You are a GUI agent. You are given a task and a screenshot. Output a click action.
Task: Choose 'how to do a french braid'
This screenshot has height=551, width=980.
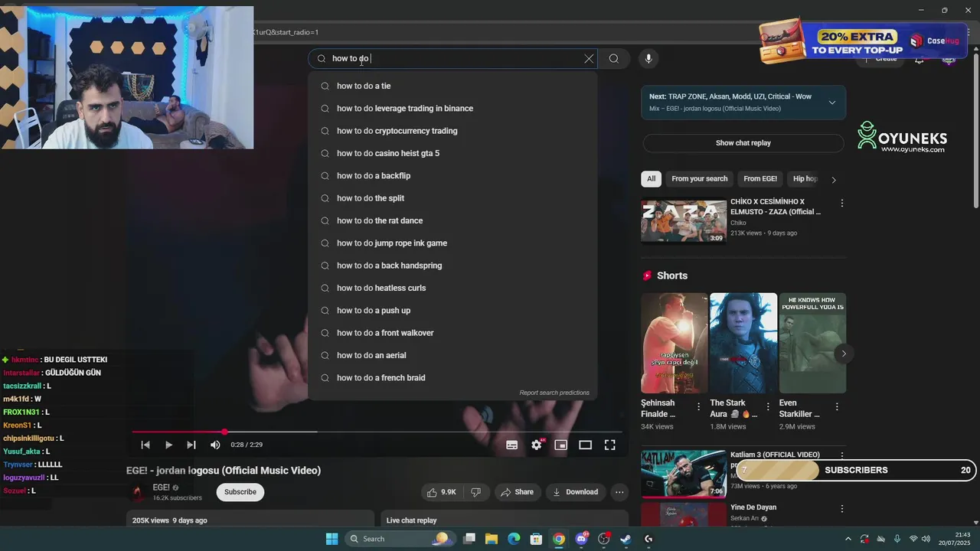452,378
